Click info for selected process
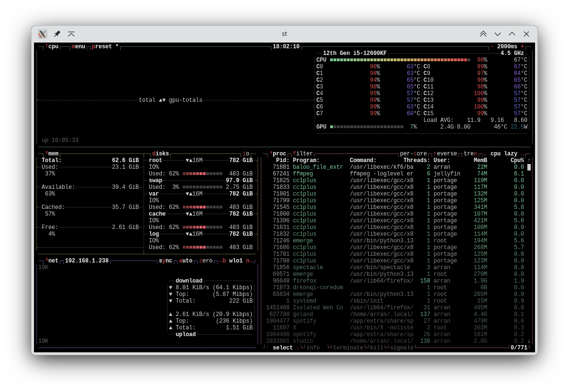 click(x=313, y=348)
